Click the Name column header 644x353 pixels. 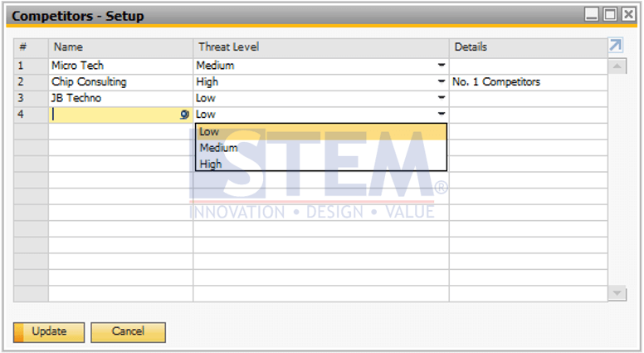pos(121,47)
